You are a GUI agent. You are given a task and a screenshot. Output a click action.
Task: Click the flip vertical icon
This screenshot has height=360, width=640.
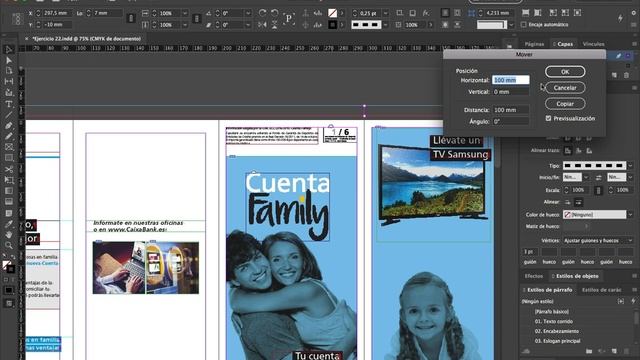click(275, 25)
